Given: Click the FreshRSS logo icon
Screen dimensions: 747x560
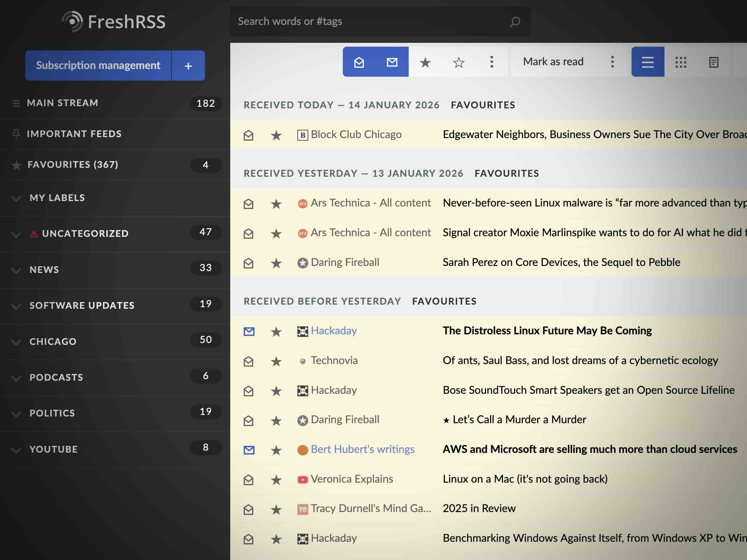Looking at the screenshot, I should (x=72, y=21).
